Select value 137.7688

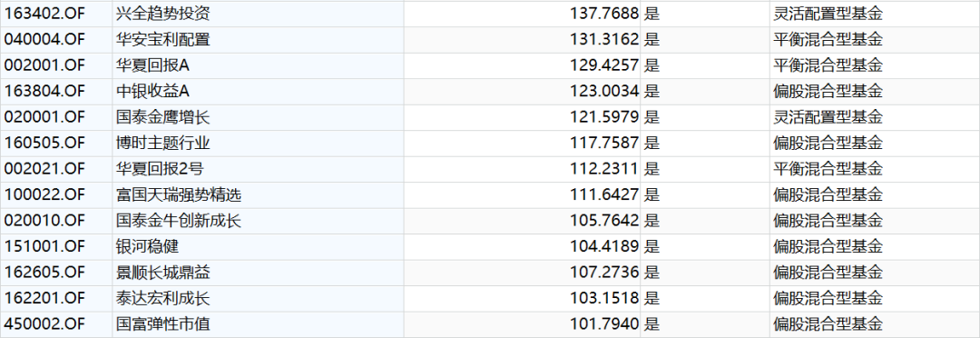tap(604, 14)
